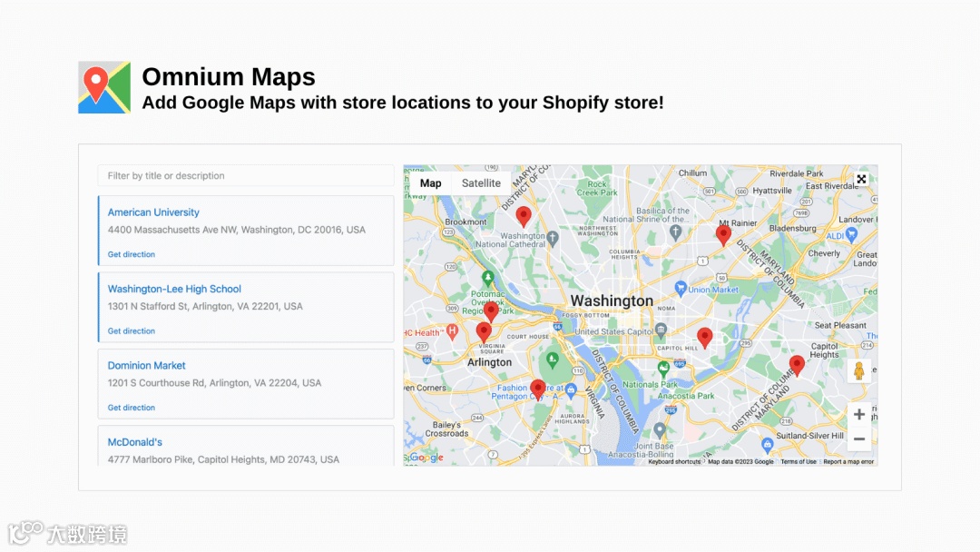
Task: Get direction for Dominion Market
Action: coord(132,408)
